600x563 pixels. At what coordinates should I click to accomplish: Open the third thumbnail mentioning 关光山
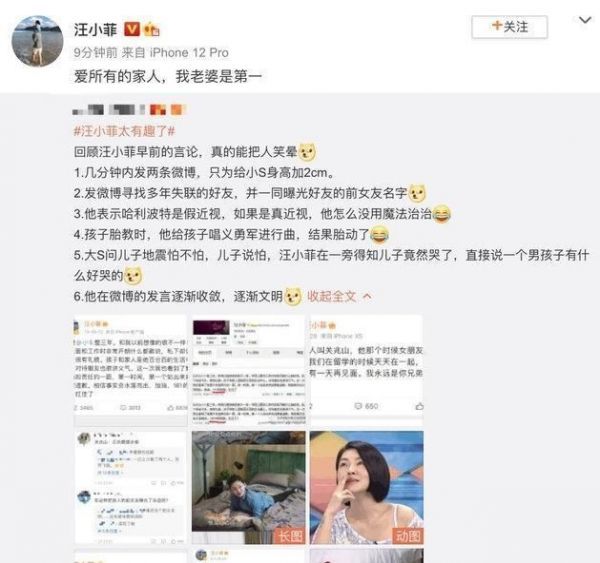(366, 370)
